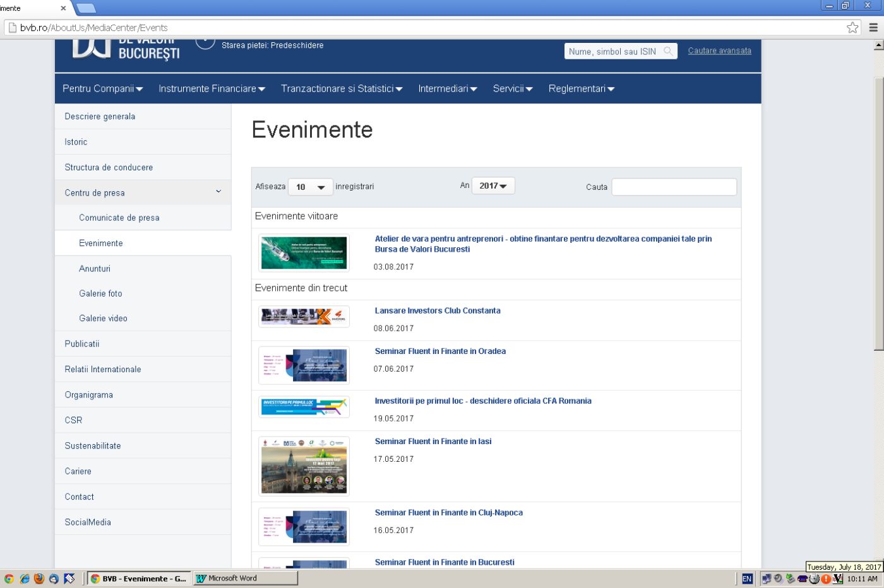Click the search magnifier icon

click(668, 51)
